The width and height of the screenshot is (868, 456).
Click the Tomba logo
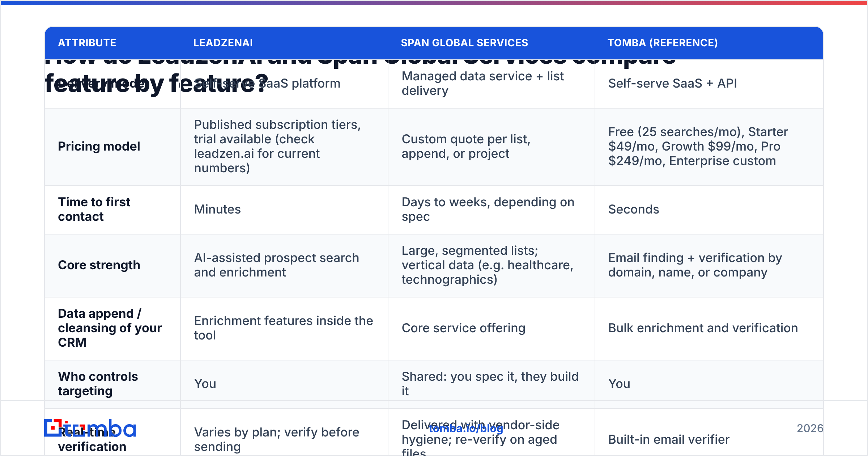(x=90, y=428)
